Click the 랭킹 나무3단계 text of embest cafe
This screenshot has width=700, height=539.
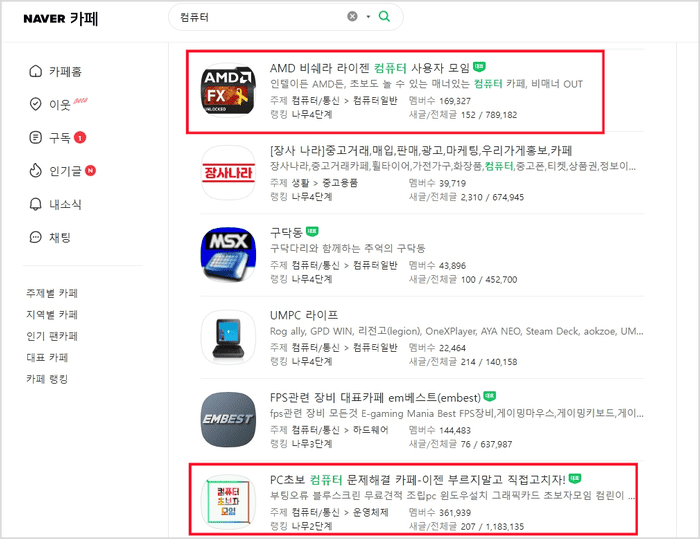[301, 444]
